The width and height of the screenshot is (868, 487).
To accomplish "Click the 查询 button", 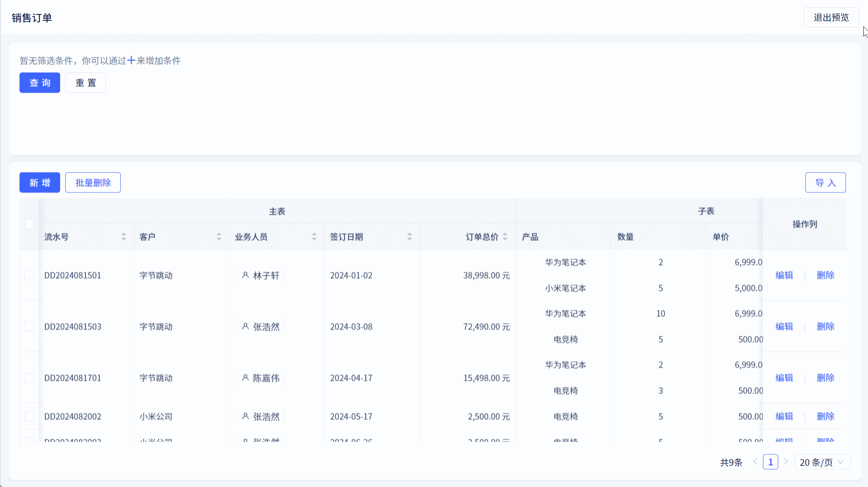I will coord(40,83).
